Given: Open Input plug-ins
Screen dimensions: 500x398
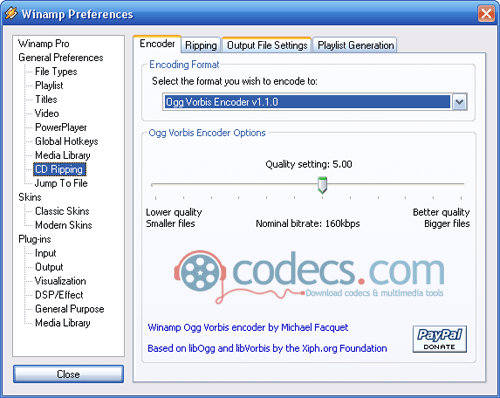Looking at the screenshot, I should pyautogui.click(x=45, y=253).
